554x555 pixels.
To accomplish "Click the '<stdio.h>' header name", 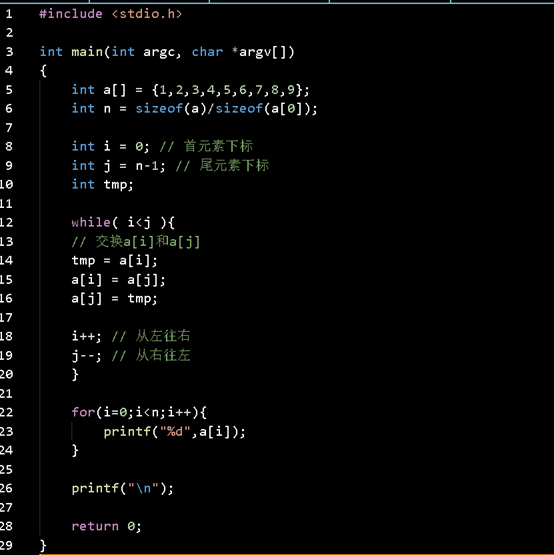I will 147,14.
